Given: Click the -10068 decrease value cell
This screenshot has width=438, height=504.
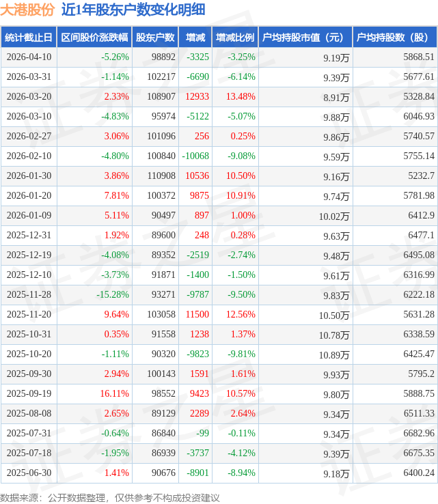Looking at the screenshot, I should [x=195, y=156].
